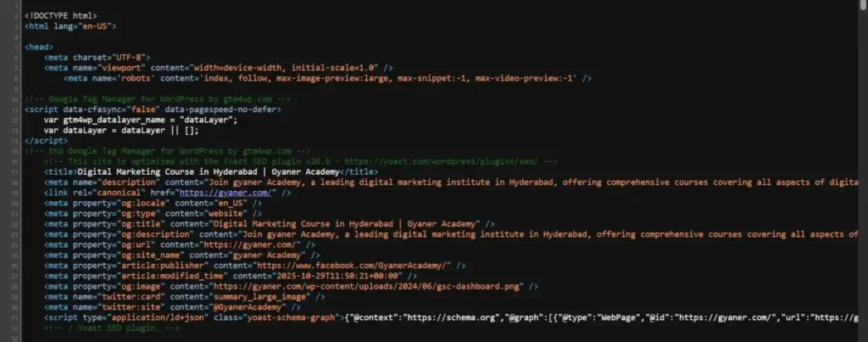This screenshot has width=868, height=342.
Task: Click the article:modified_time content value
Action: point(337,276)
